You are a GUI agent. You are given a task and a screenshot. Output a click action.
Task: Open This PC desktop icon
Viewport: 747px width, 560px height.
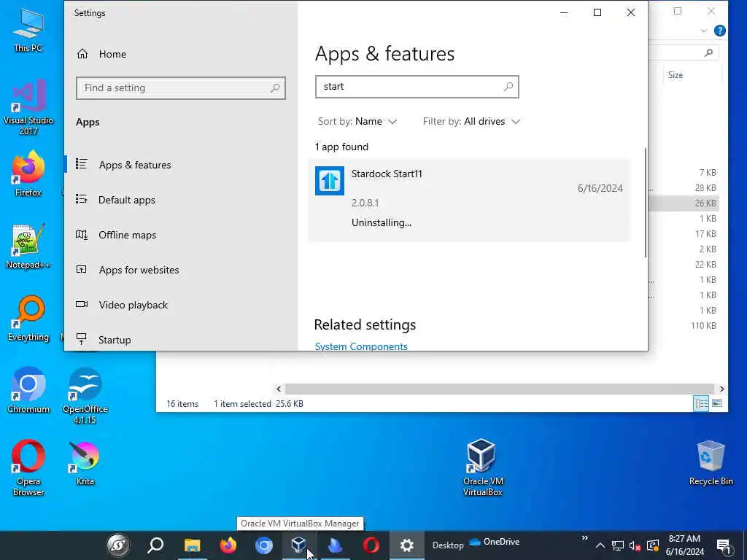pos(28,30)
